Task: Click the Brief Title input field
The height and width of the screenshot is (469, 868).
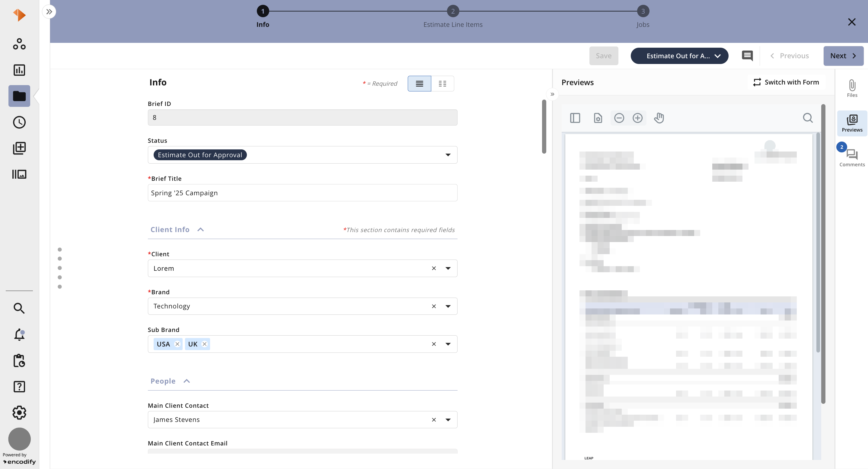Action: click(302, 193)
